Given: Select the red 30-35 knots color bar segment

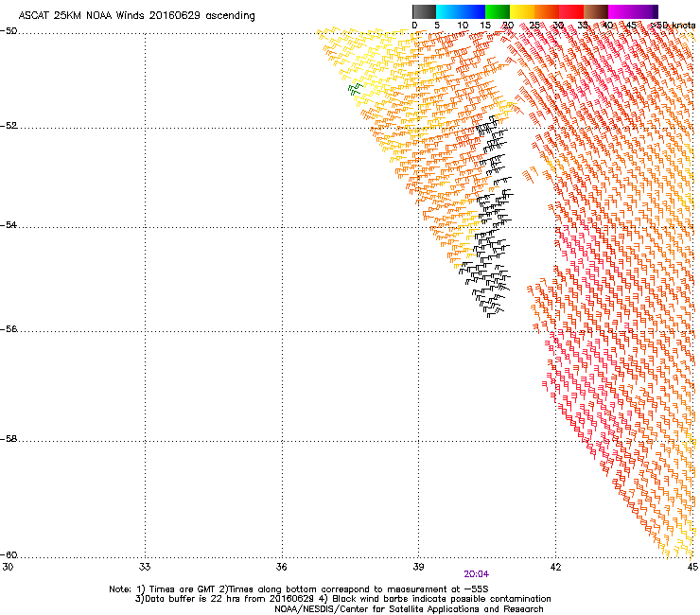Looking at the screenshot, I should tap(571, 11).
